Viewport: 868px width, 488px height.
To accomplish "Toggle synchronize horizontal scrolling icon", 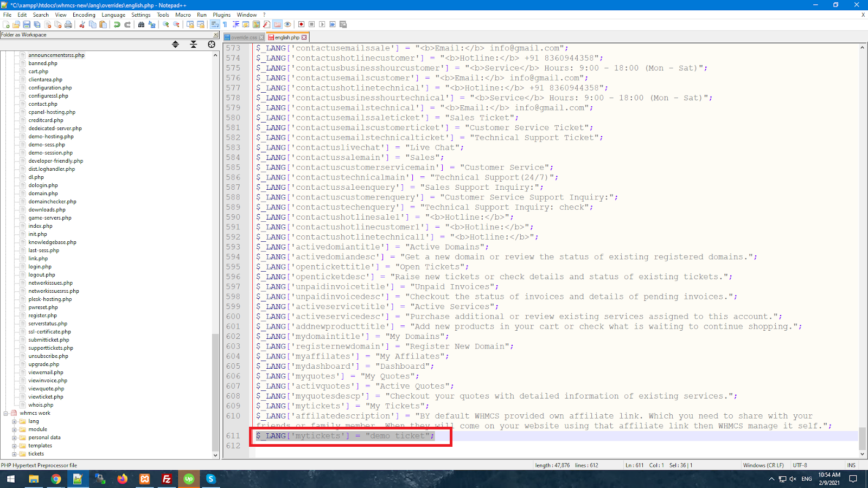I will (201, 24).
